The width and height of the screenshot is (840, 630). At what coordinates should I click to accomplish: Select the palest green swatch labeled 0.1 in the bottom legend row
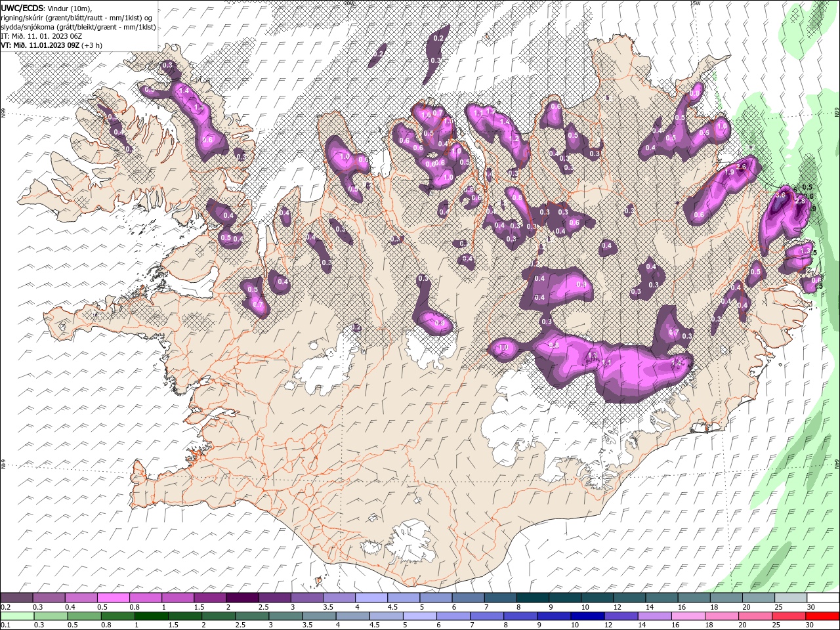click(18, 616)
